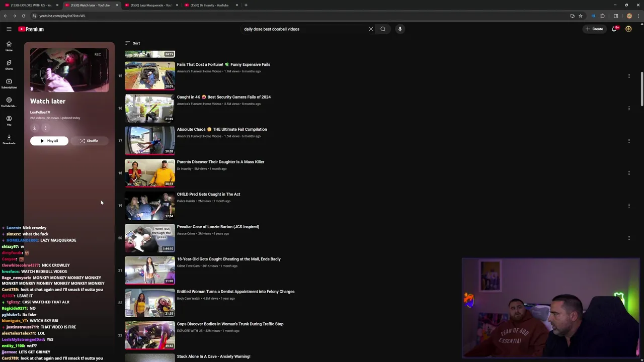
Task: Open LosPollosTV channel link
Action: pos(40,112)
